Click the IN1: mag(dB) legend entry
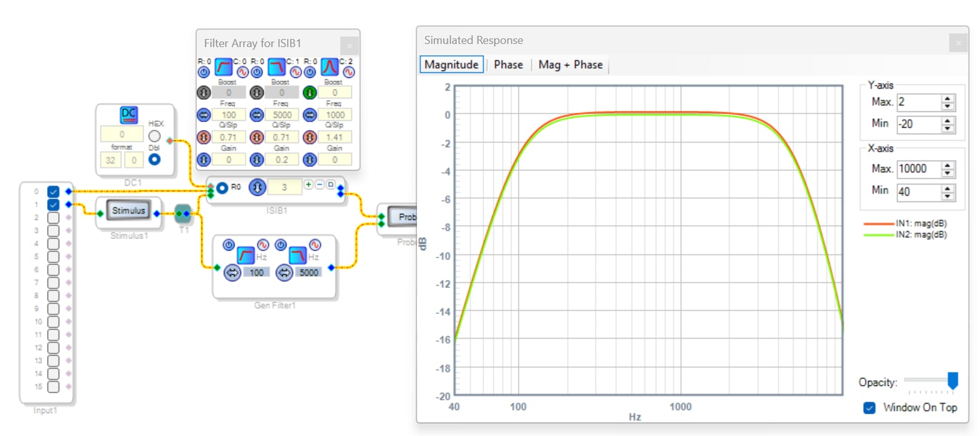 coord(905,223)
